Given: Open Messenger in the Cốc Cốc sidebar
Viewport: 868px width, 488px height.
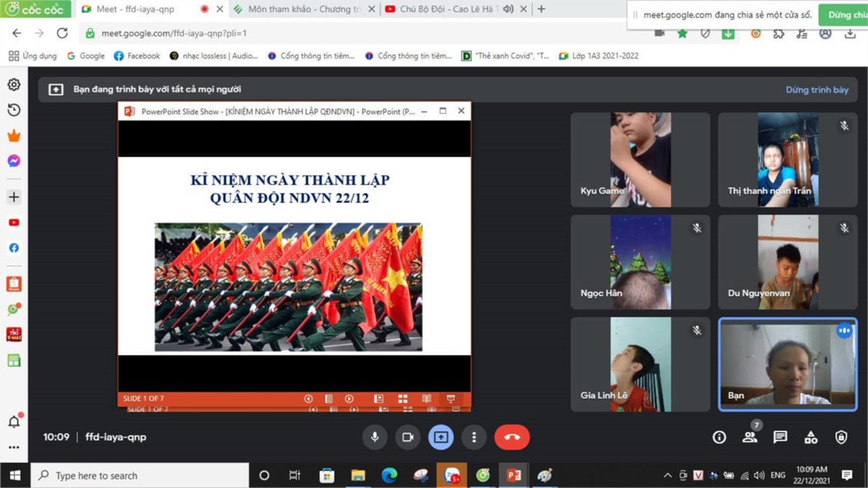Looking at the screenshot, I should (14, 161).
